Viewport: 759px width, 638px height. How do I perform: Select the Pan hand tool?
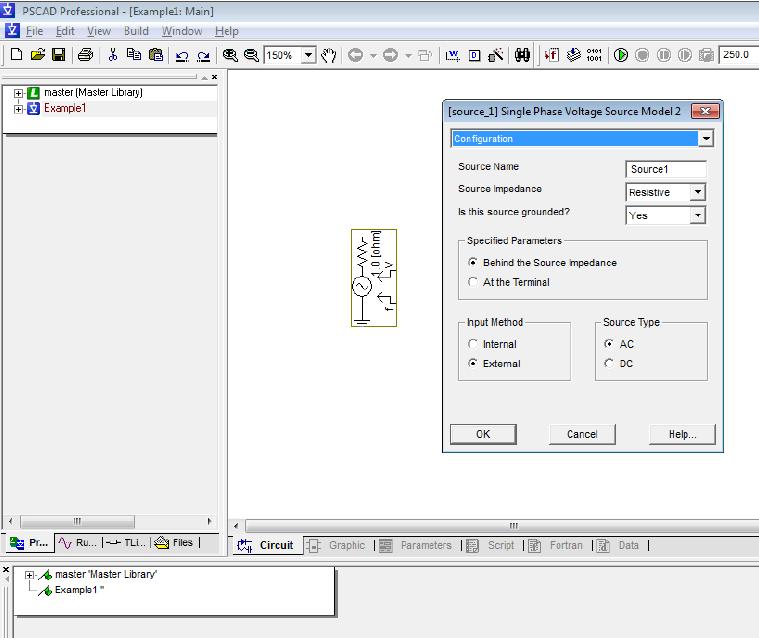click(329, 55)
